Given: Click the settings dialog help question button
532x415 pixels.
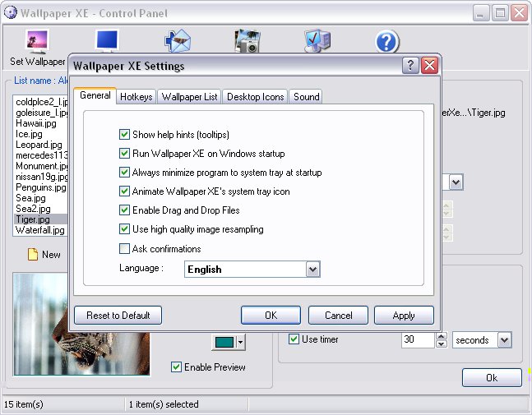Looking at the screenshot, I should click(x=410, y=65).
